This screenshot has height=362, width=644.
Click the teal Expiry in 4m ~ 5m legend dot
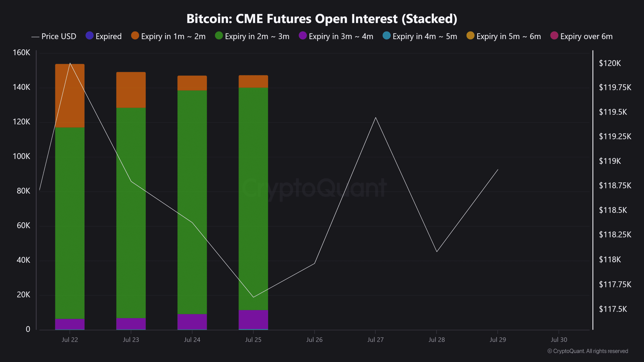(386, 36)
